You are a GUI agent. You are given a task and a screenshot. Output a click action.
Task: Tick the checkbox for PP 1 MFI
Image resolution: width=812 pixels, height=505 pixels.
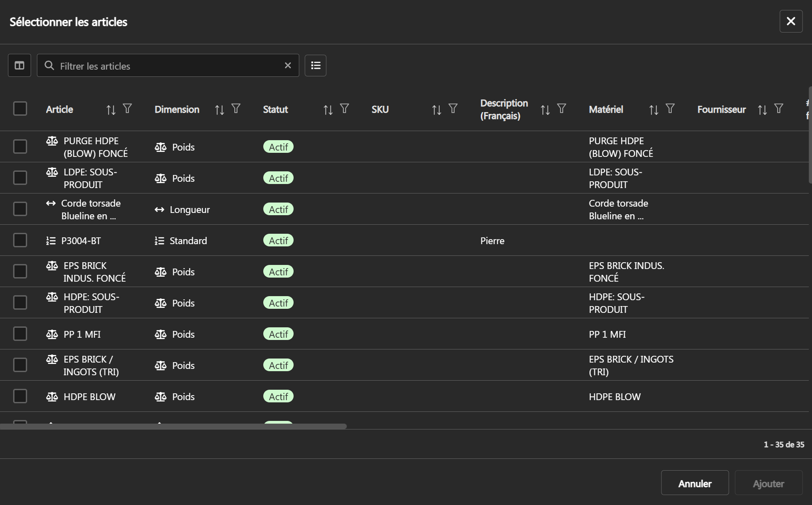20,334
